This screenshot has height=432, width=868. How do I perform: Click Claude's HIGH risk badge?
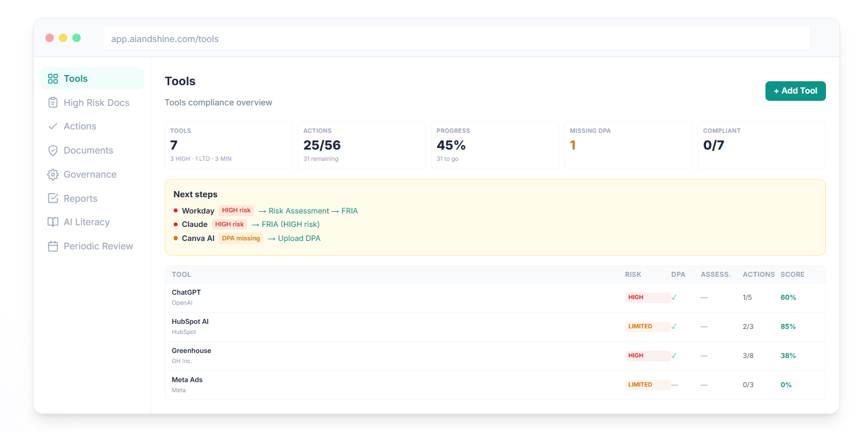[x=229, y=224]
